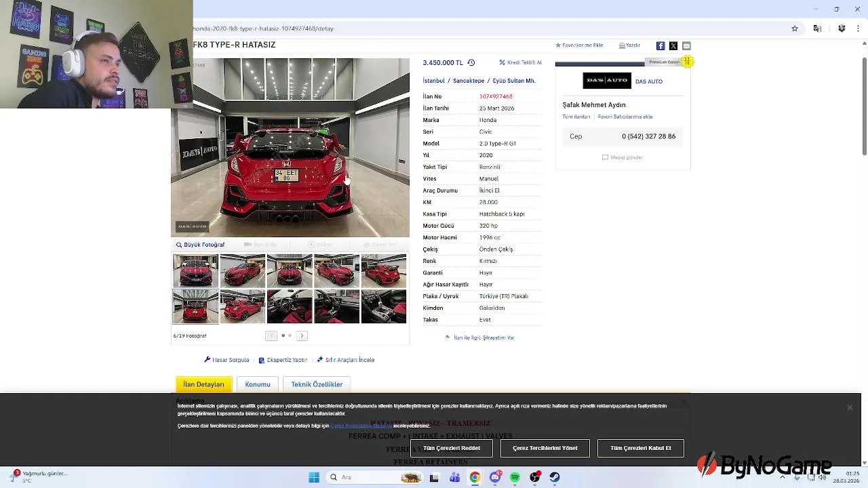Click the phone number 0 (542) 327 28 86

coord(648,136)
